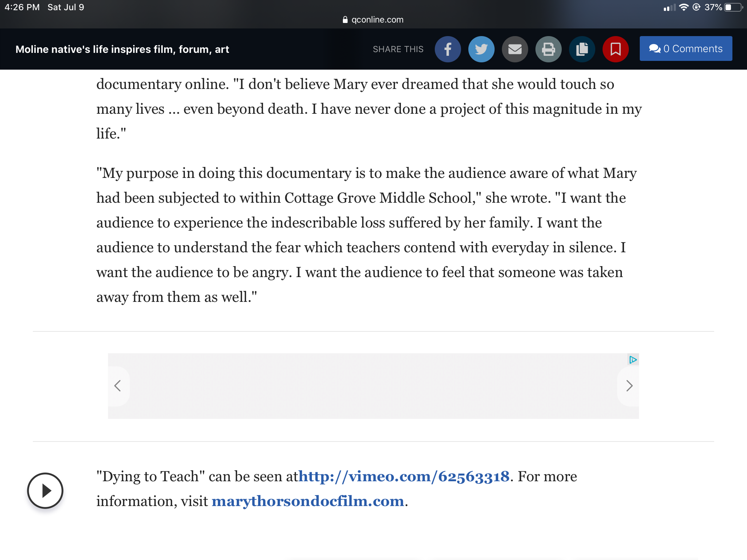Open the vimeo.com/62563318 link
This screenshot has width=747, height=560.
pyautogui.click(x=404, y=477)
